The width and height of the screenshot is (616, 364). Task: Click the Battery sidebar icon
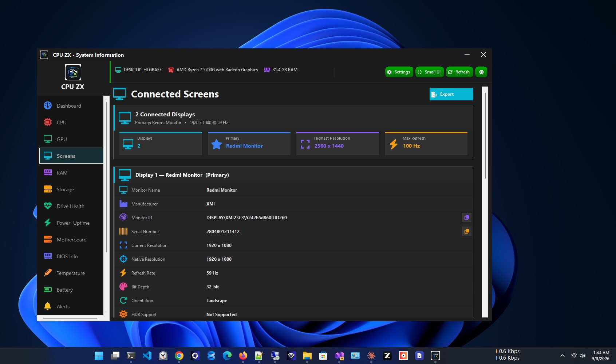click(x=48, y=290)
